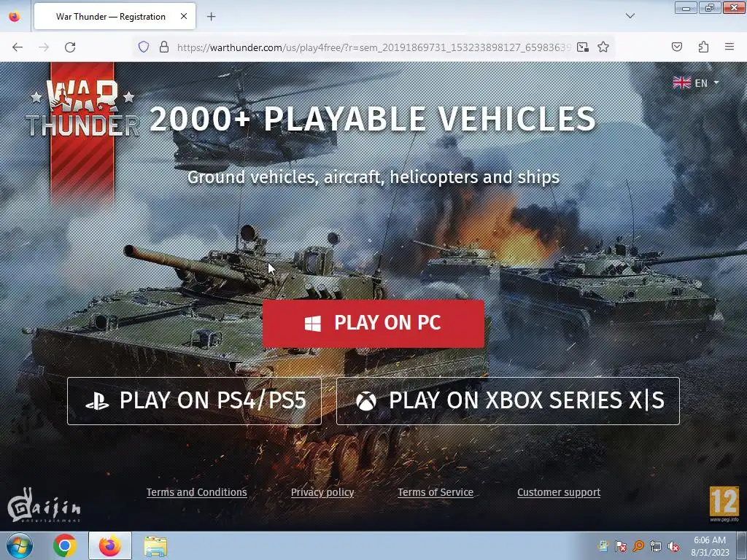Screen dimensions: 747x560
Task: Open the Privacy policy link
Action: [322, 492]
